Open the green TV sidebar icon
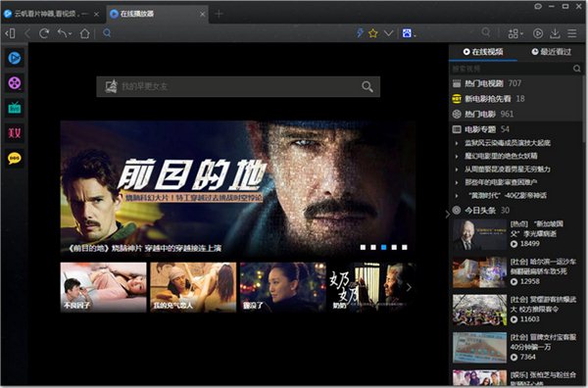588x388 pixels. coord(15,108)
